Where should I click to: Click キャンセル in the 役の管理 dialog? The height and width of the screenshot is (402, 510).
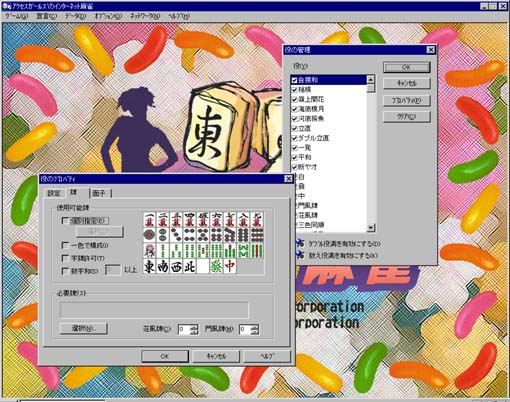(x=406, y=83)
